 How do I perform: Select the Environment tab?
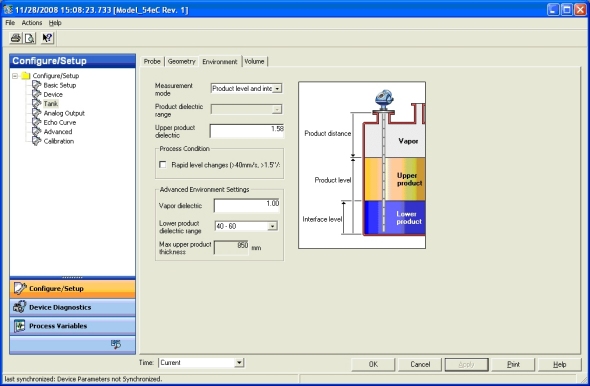220,61
